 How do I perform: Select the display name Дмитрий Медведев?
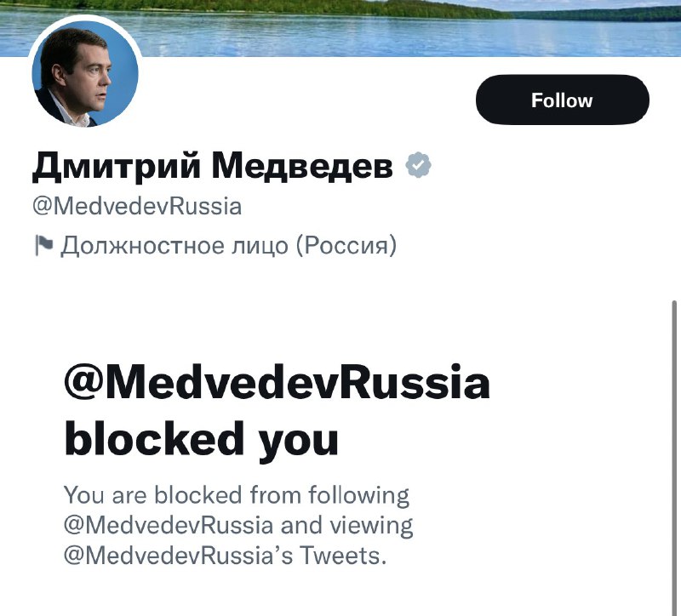[212, 166]
